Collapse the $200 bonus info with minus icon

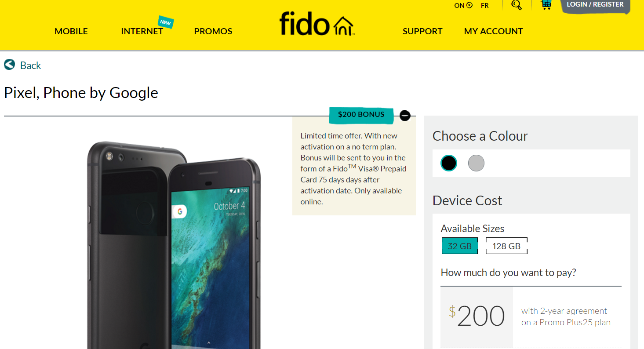(x=405, y=115)
